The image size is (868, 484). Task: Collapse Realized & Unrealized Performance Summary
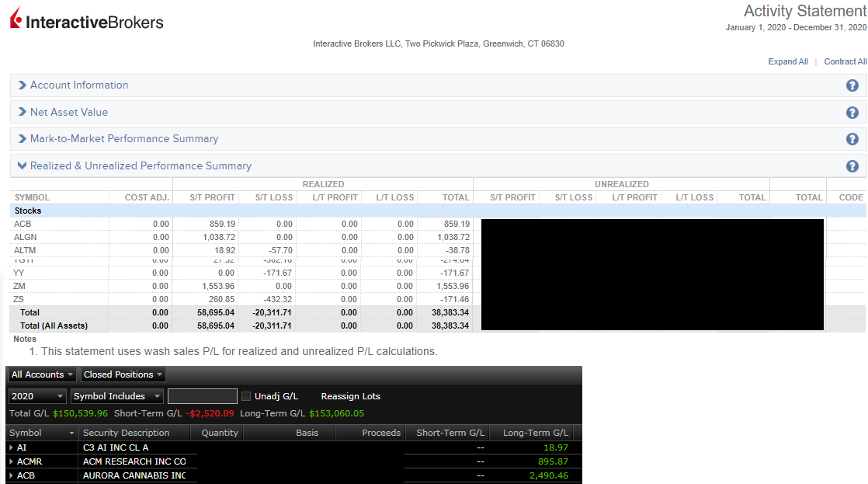[22, 165]
